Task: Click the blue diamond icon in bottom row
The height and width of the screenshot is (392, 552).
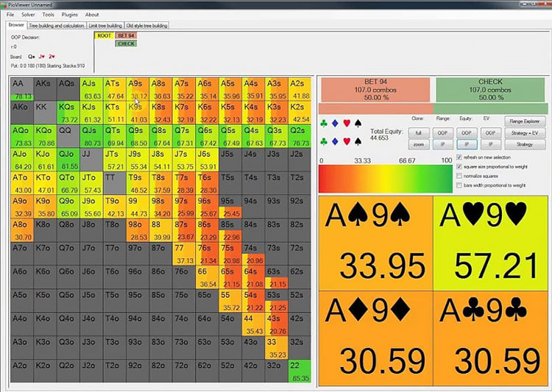Action: pyautogui.click(x=336, y=140)
